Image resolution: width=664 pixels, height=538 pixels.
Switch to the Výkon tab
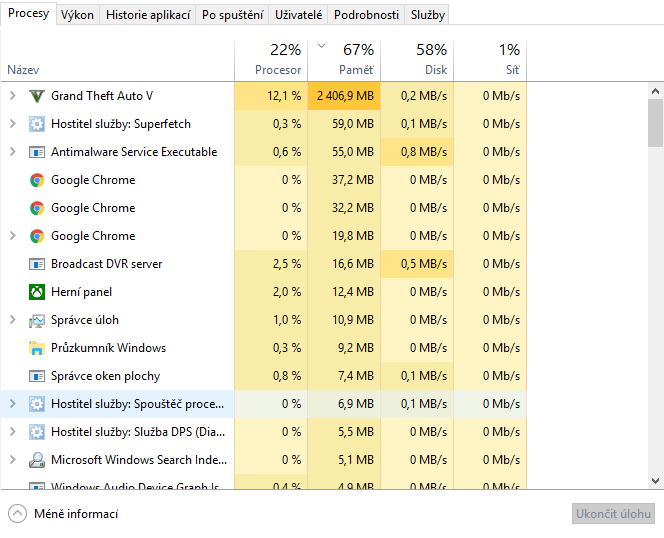point(77,15)
